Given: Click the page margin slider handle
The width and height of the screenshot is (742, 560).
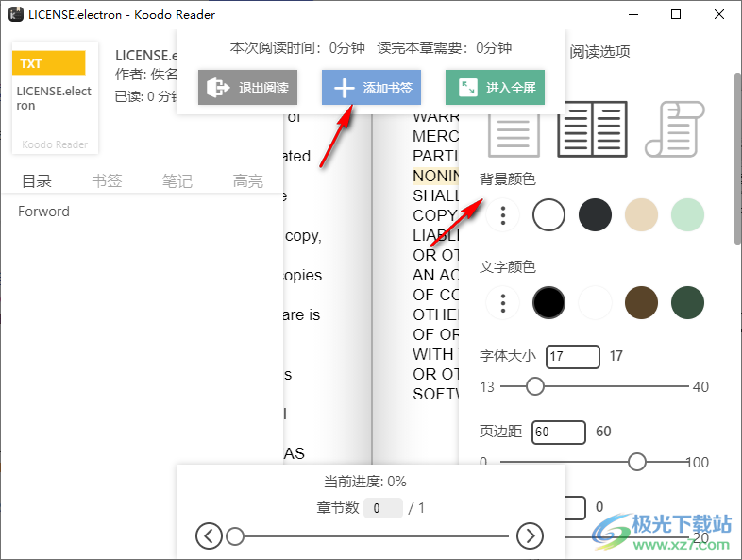Looking at the screenshot, I should [637, 462].
